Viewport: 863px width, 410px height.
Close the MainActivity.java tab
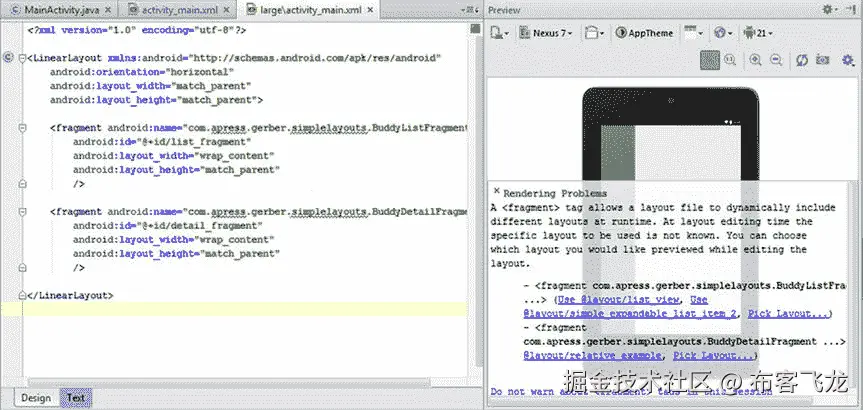coord(108,10)
